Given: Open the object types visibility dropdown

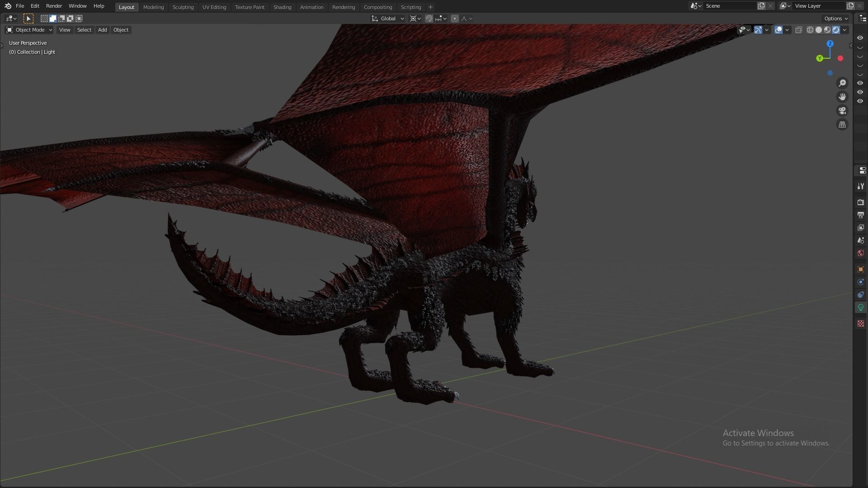Looking at the screenshot, I should [744, 30].
